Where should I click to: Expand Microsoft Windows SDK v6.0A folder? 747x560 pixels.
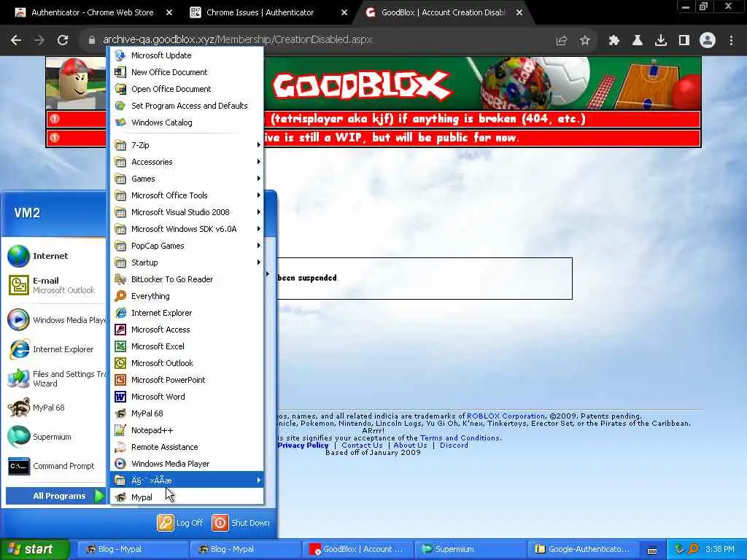point(187,229)
